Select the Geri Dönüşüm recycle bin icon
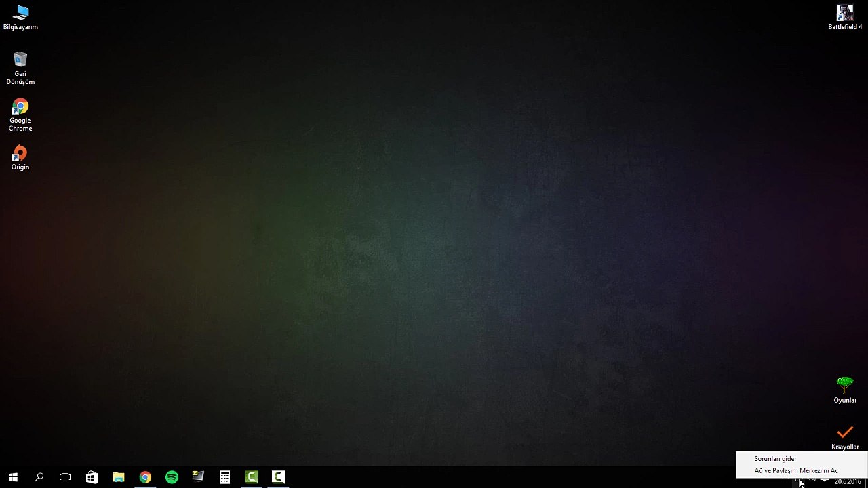The width and height of the screenshot is (868, 488). point(20,68)
